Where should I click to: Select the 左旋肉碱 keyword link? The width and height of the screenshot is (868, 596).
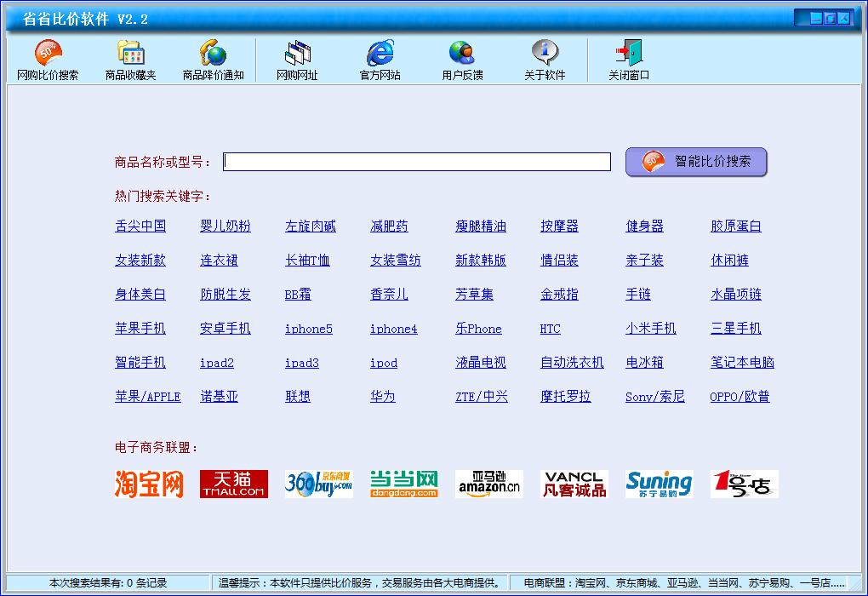(x=311, y=226)
